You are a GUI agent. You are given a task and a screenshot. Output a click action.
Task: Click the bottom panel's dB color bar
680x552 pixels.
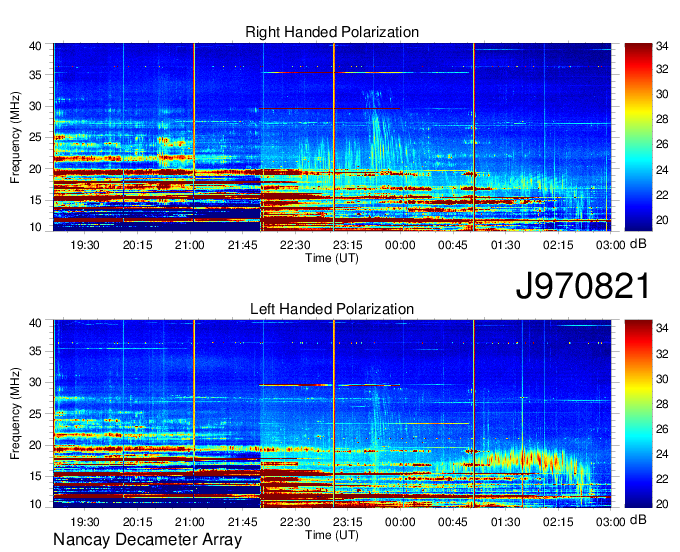point(638,414)
